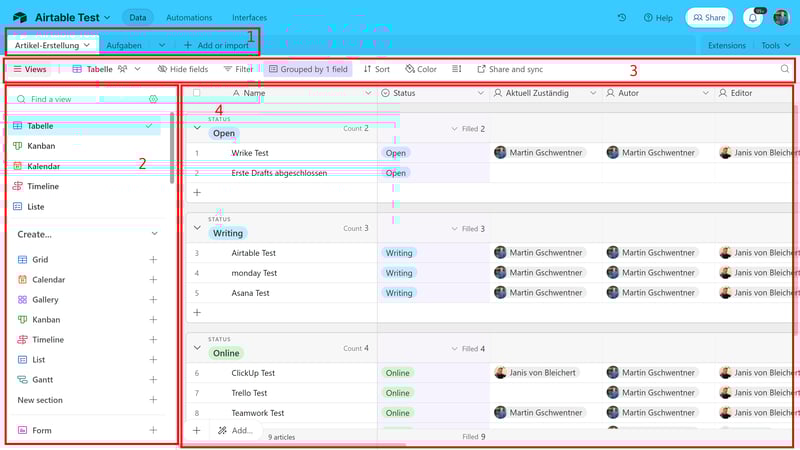Viewport: 800px width, 450px height.
Task: Open Filled 2 summary dropdown
Action: 468,129
